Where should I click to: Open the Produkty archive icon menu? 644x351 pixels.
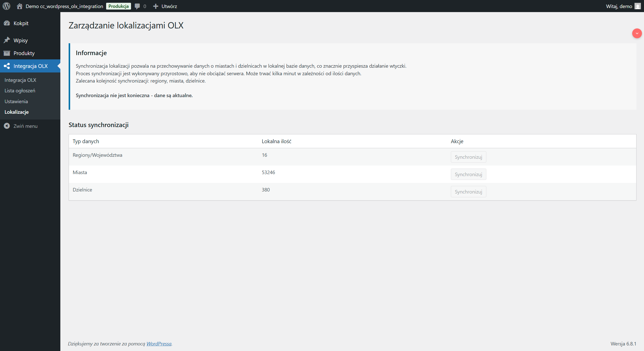click(7, 53)
